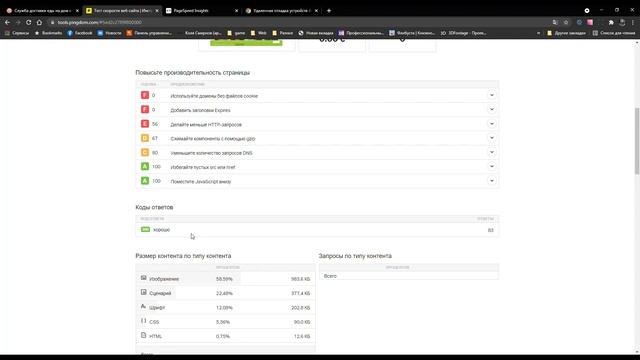The image size is (640, 360).
Task: Open the Bookmarks star bookmark
Action: coord(49,33)
